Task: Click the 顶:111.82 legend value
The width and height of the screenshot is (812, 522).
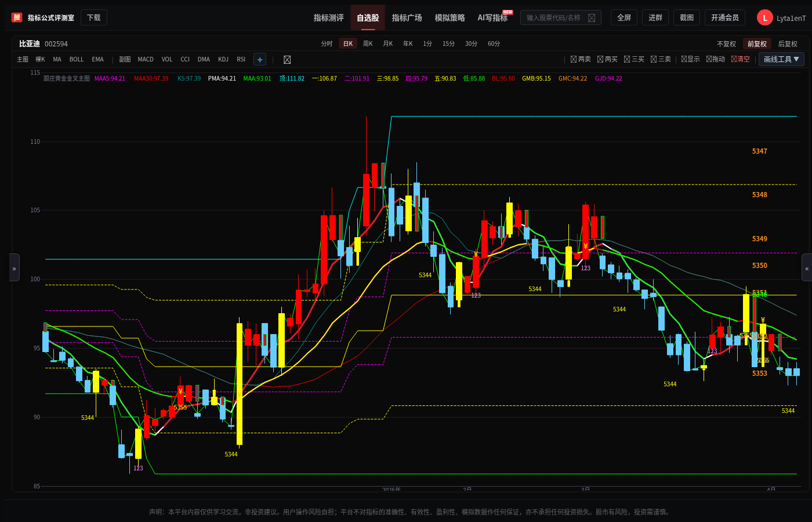Action: click(x=292, y=78)
